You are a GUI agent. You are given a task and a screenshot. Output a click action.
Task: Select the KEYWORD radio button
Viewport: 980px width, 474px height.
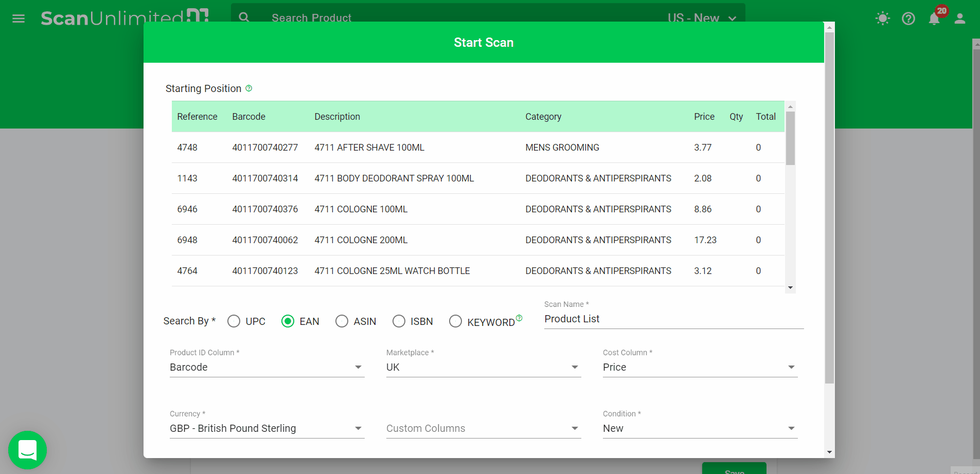[455, 321]
